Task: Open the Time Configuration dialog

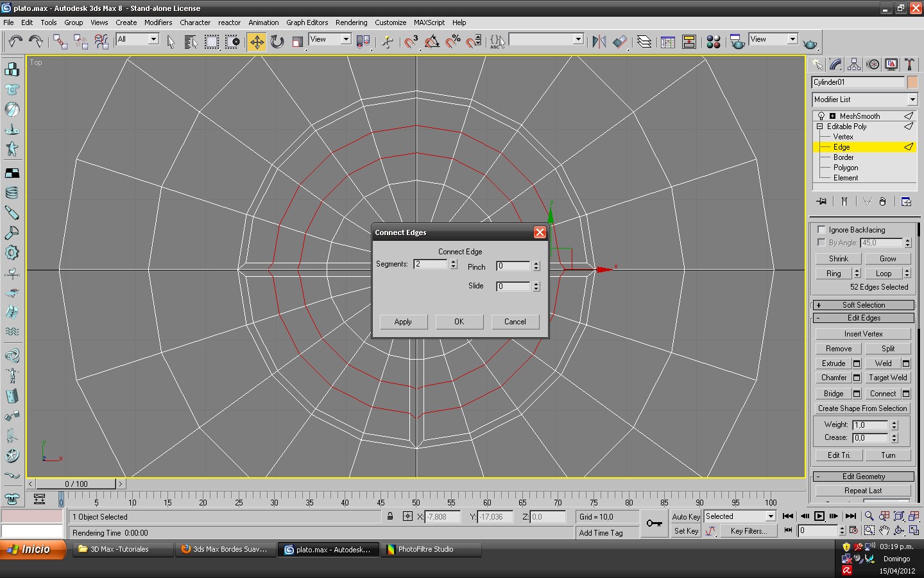Action: (x=853, y=530)
